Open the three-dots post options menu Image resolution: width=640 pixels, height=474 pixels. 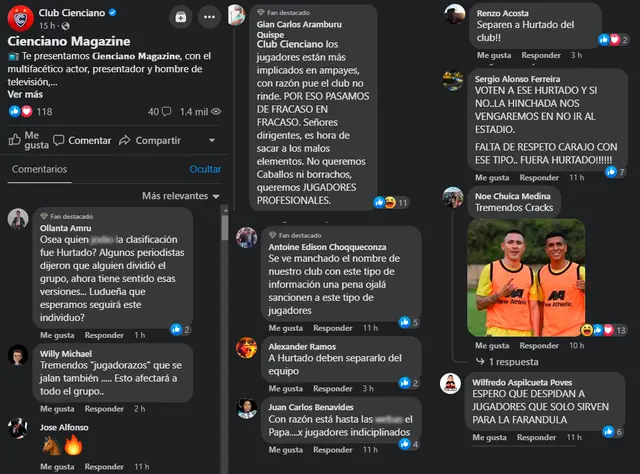pos(209,17)
